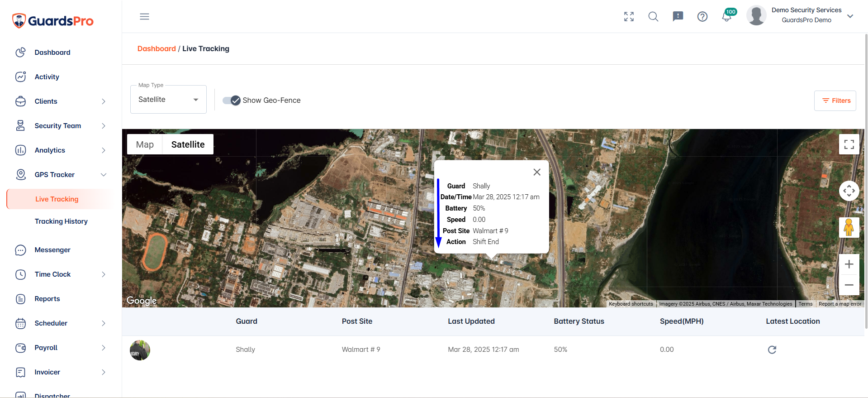Click the Dashboard breadcrumb link

tap(157, 48)
